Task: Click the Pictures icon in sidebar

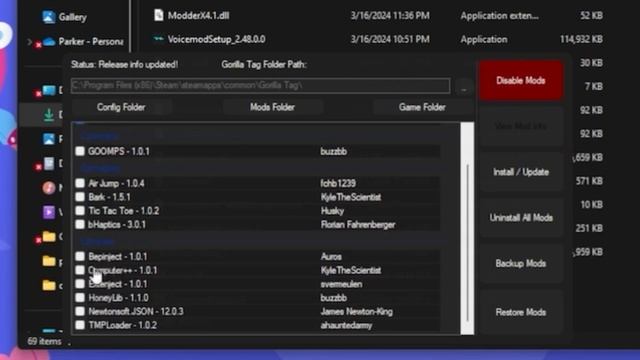Action: click(x=49, y=139)
